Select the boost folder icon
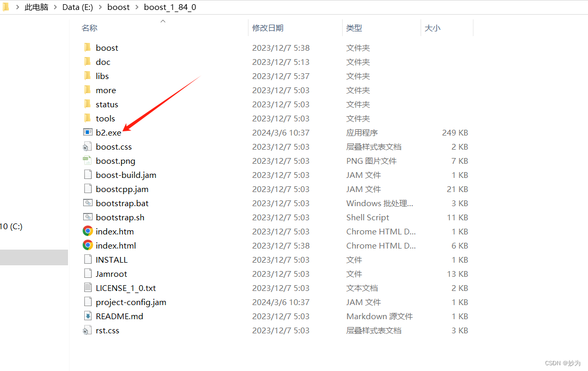Viewport: 588px width, 371px height. click(87, 47)
